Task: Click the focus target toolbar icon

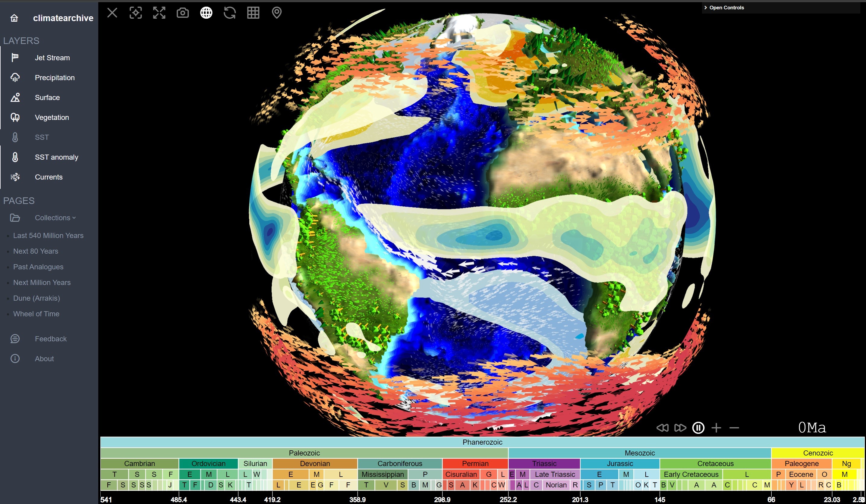Action: [135, 13]
